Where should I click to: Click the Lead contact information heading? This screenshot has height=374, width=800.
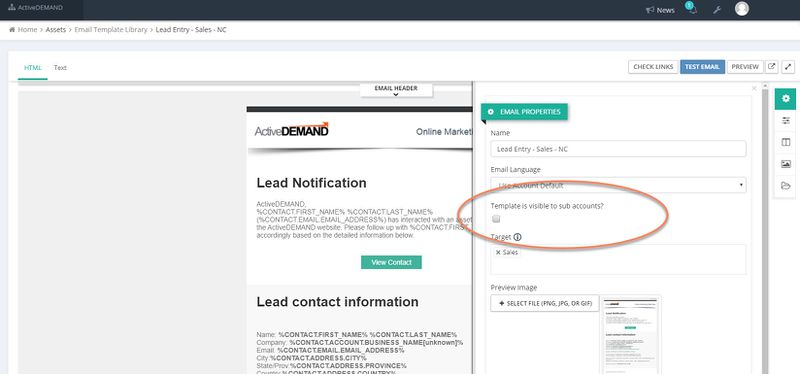click(x=337, y=302)
